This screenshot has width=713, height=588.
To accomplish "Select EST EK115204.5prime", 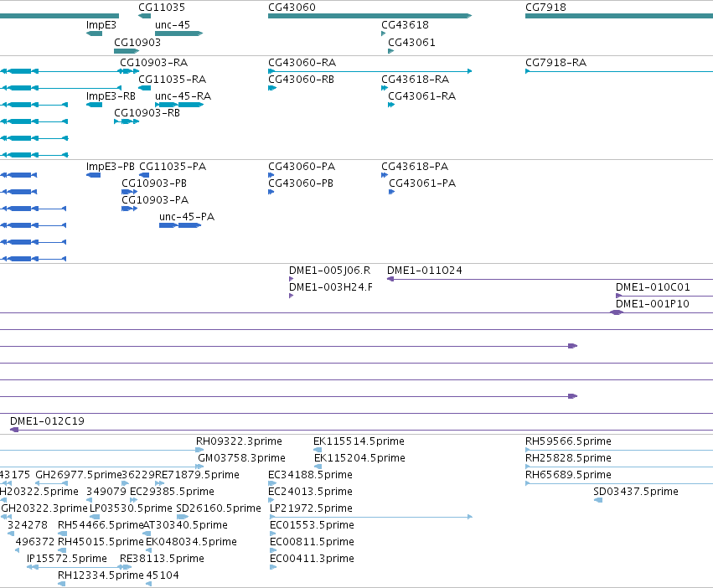I will 359,458.
